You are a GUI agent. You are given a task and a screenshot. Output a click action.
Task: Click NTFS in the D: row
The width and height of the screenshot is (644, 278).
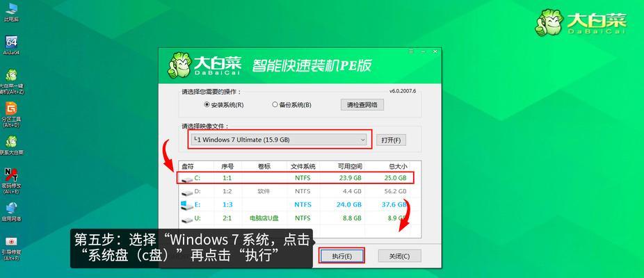(x=303, y=191)
